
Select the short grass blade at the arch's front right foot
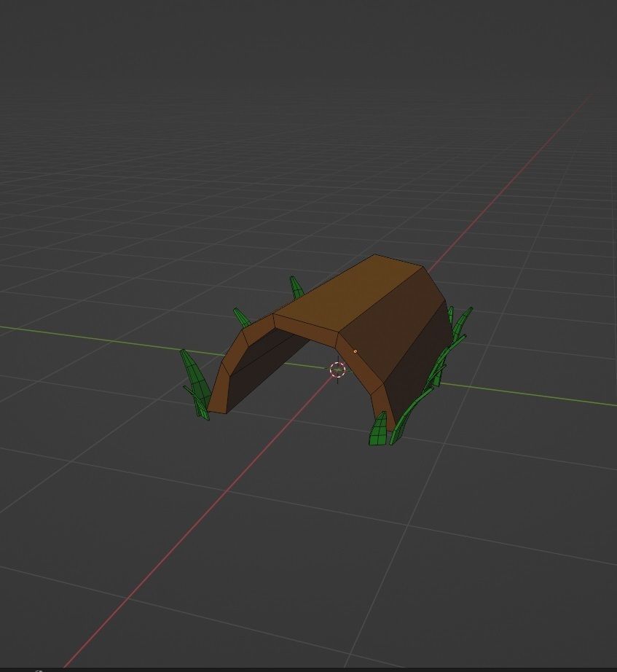[378, 429]
